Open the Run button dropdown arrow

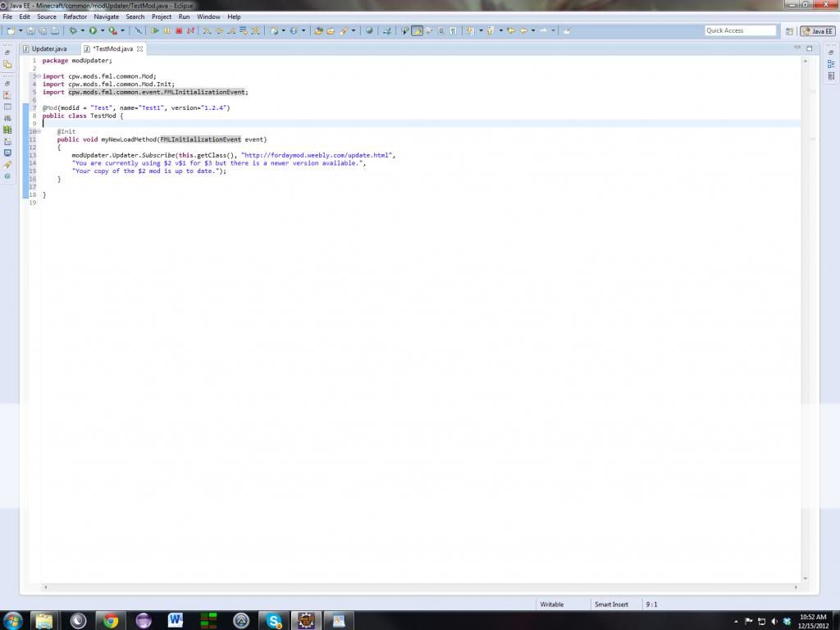(x=101, y=31)
